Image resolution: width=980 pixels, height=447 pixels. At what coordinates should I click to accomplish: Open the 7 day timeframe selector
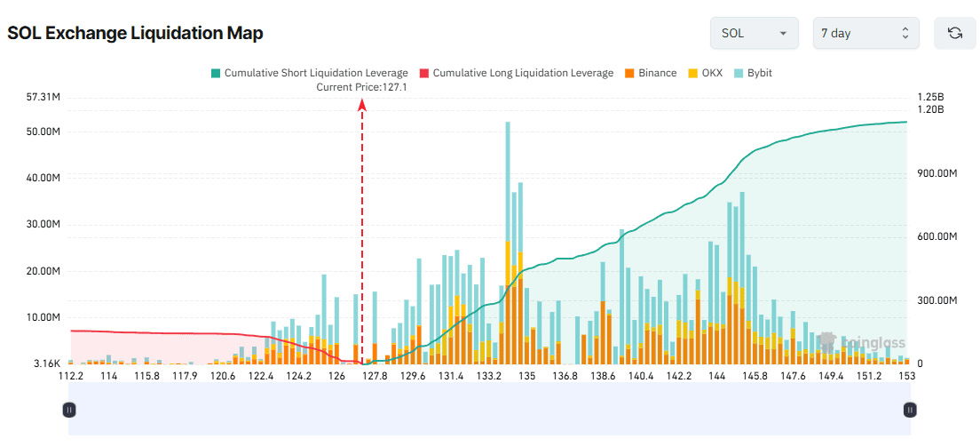tap(865, 33)
